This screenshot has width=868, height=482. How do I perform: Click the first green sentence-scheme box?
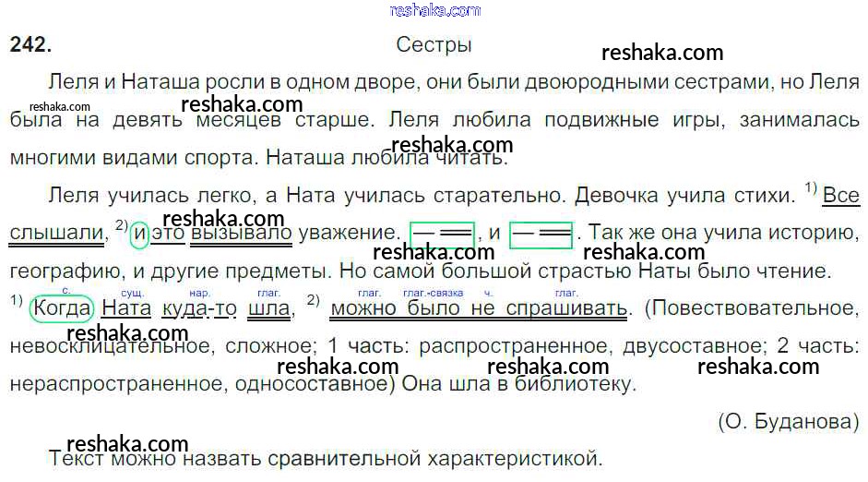point(442,234)
